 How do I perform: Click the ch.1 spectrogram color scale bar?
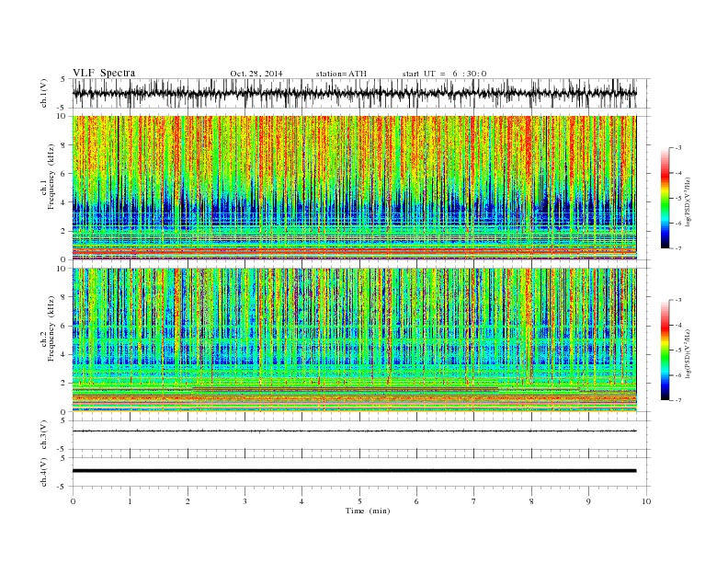pyautogui.click(x=665, y=198)
